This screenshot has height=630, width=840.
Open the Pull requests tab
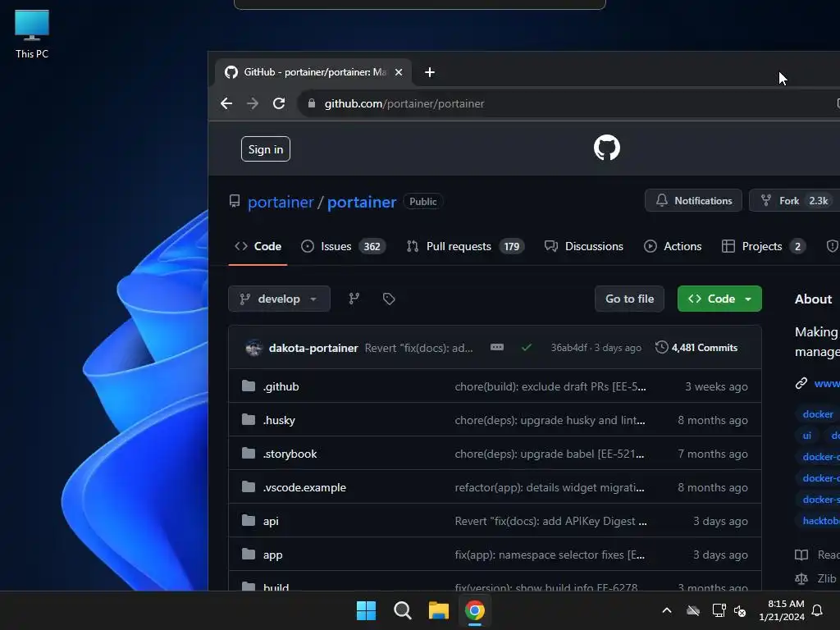466,246
